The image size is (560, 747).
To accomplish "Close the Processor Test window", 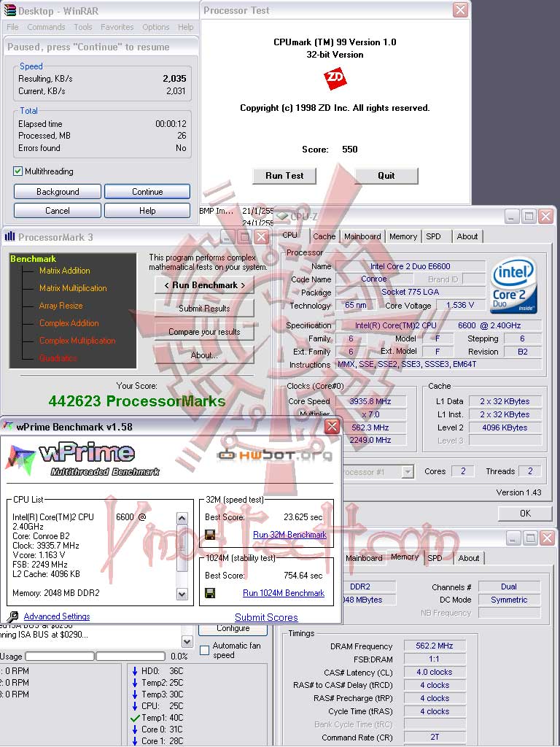I will 460,10.
